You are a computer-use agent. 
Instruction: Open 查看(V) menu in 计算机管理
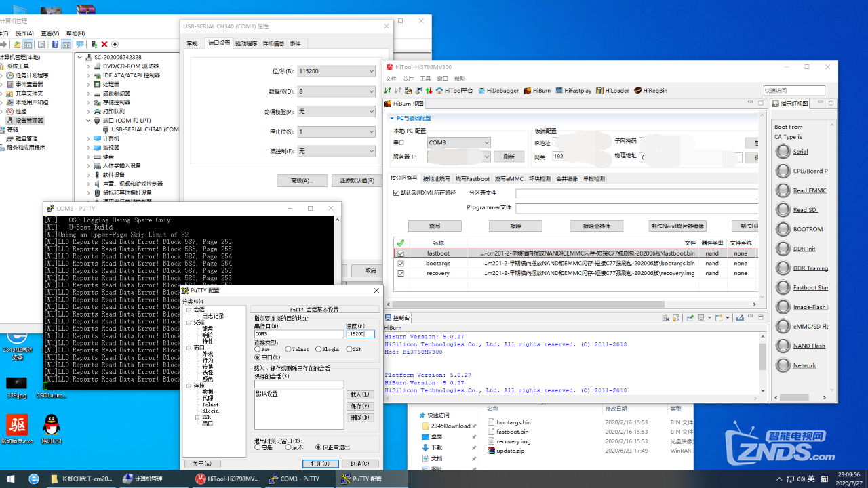coord(50,33)
